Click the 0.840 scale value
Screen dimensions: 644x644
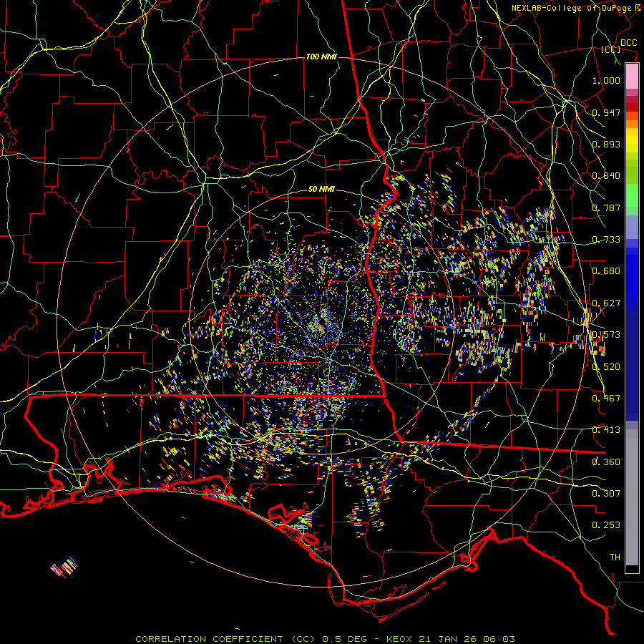pos(606,176)
